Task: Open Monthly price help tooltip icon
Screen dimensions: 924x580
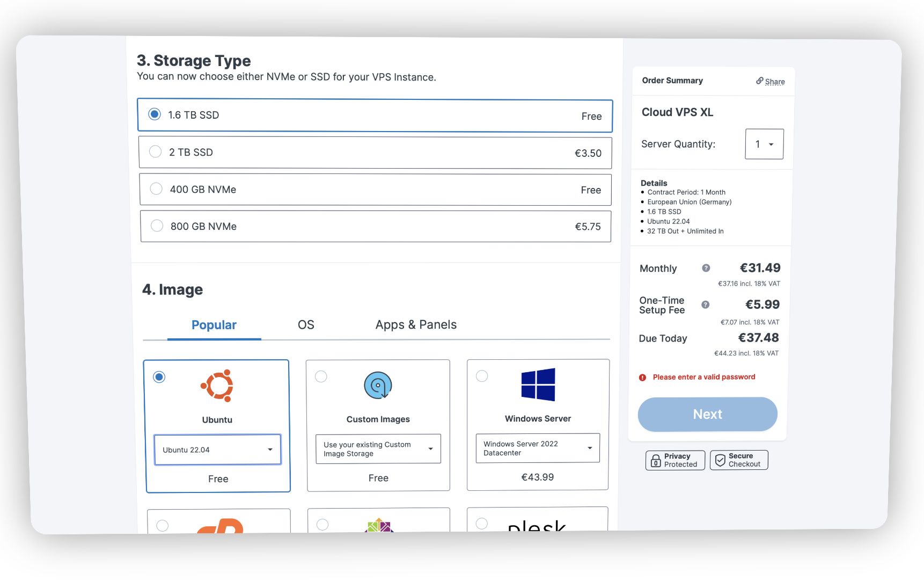Action: click(x=706, y=268)
